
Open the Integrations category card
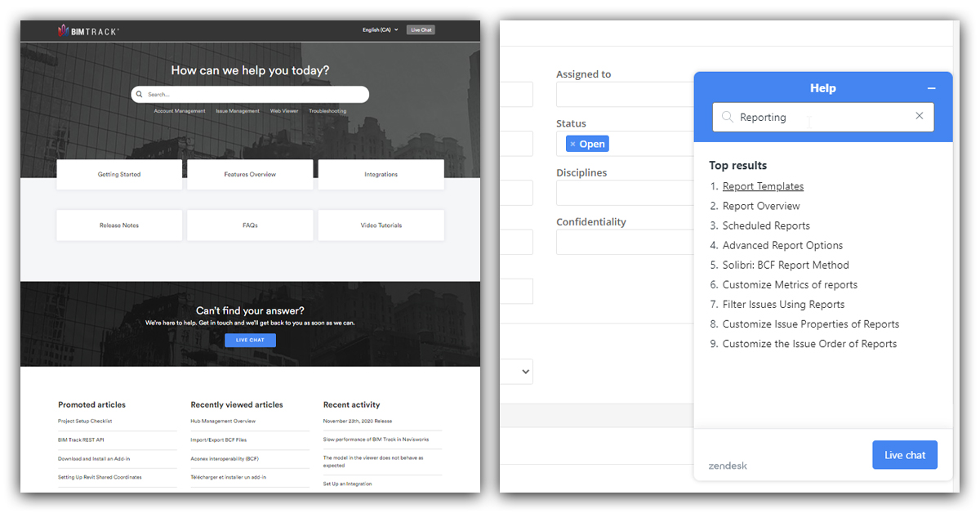click(381, 175)
